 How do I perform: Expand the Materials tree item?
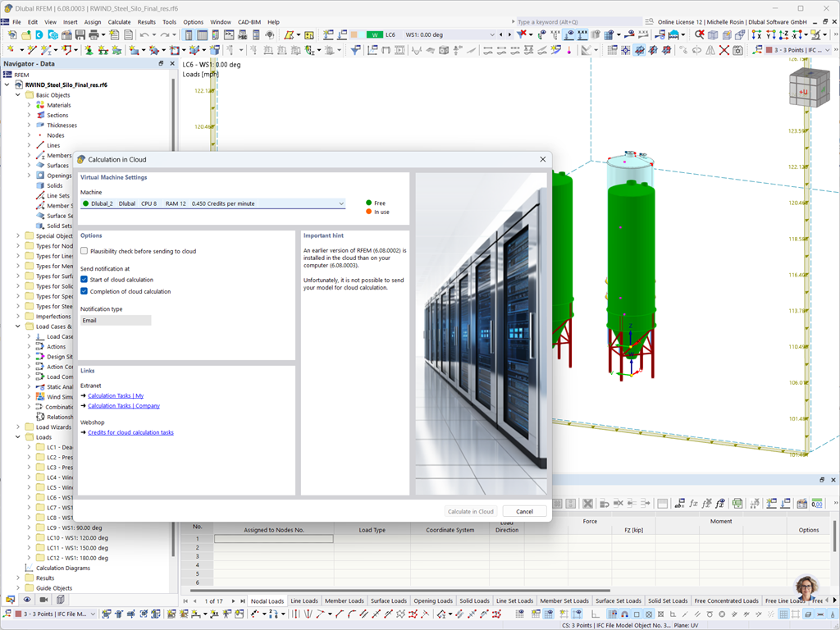(29, 105)
